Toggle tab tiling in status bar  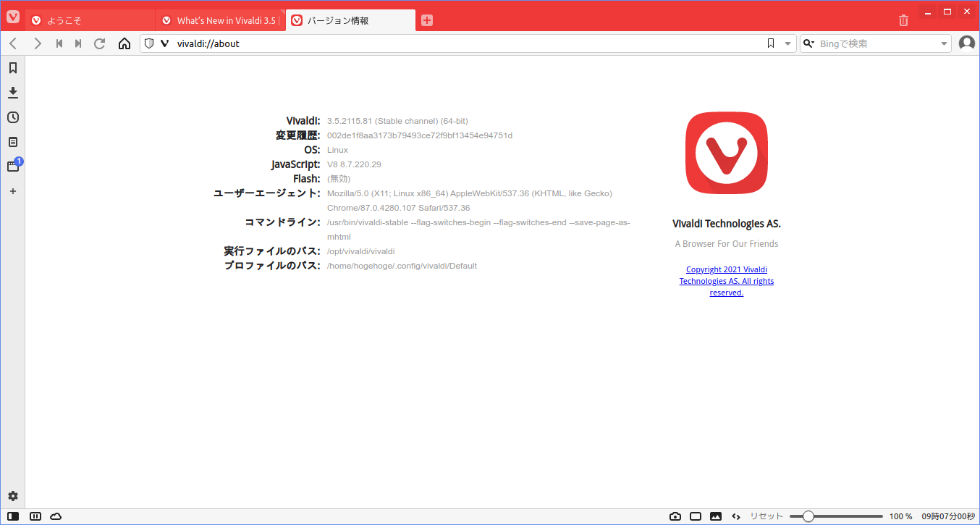35,516
